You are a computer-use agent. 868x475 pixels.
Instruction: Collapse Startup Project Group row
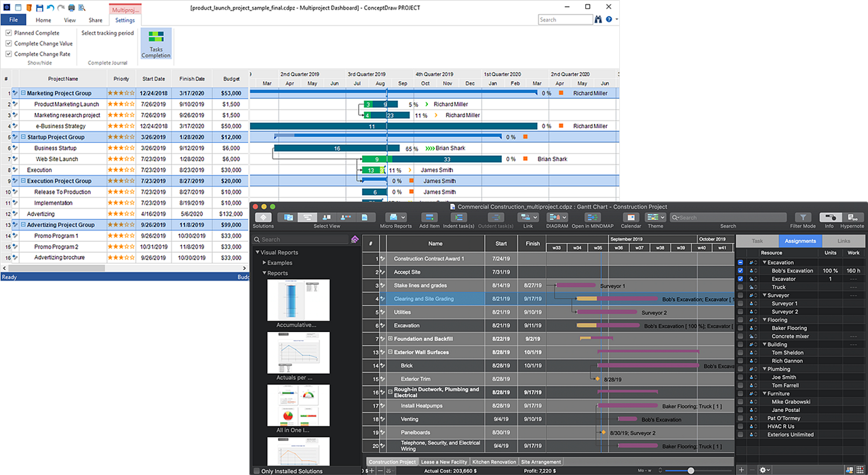23,137
